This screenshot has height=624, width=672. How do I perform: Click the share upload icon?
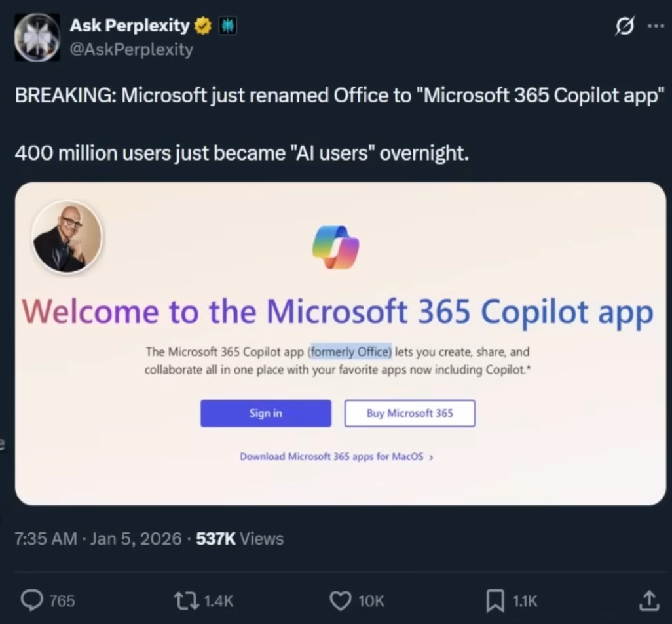click(x=648, y=599)
